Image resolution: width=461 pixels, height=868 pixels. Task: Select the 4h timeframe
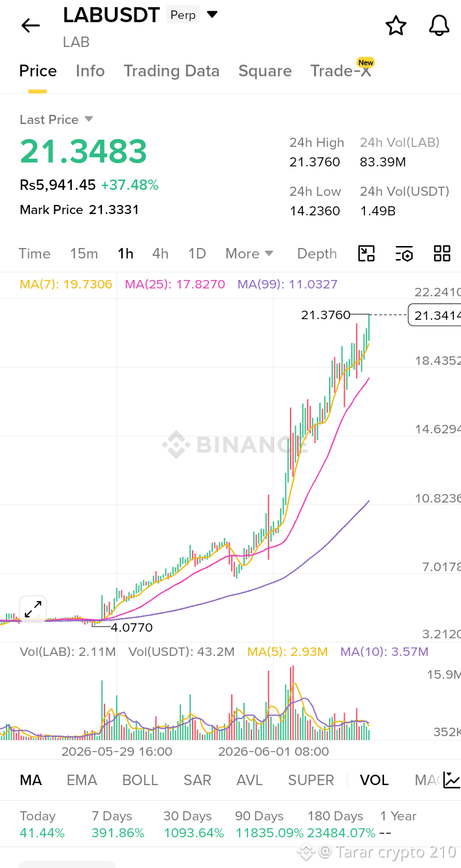point(160,254)
